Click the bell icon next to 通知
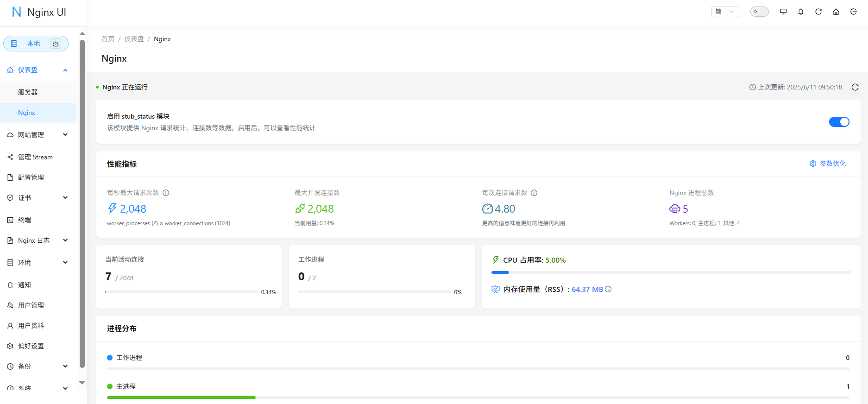 (x=10, y=285)
